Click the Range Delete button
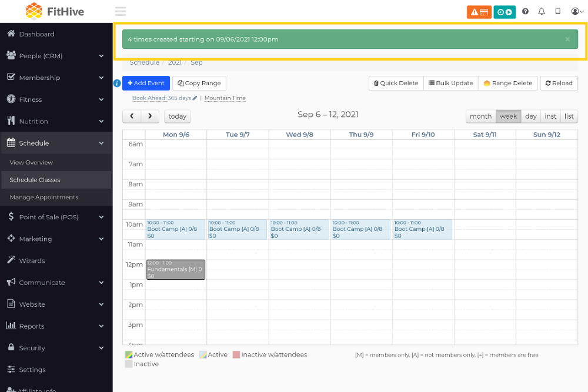 pos(508,83)
